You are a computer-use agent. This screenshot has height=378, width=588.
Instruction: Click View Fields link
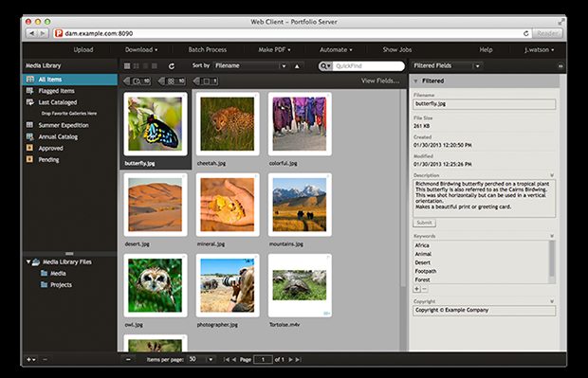point(380,81)
